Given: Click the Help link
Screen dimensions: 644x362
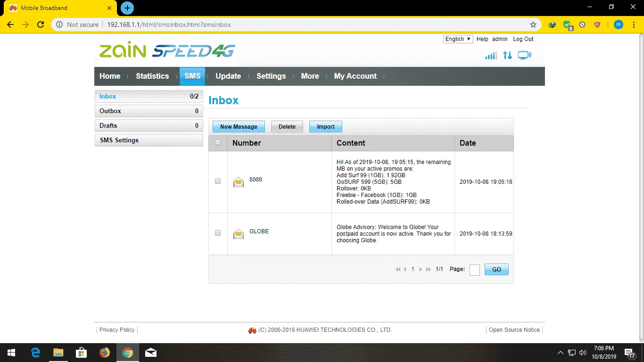Looking at the screenshot, I should (x=482, y=39).
